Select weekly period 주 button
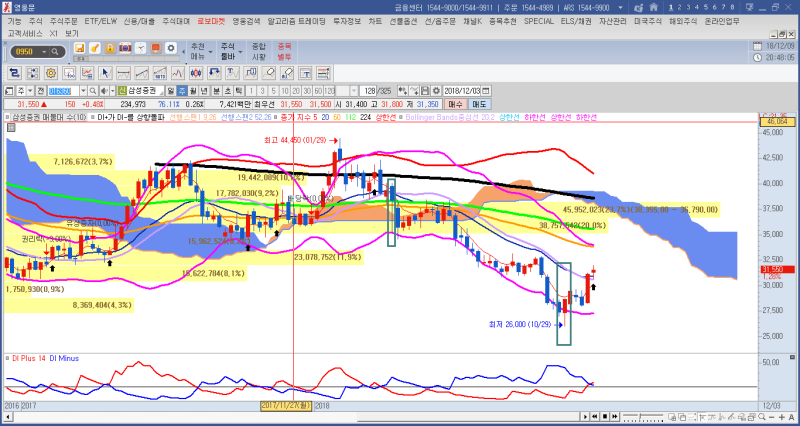The width and height of the screenshot is (800, 426). [x=181, y=91]
